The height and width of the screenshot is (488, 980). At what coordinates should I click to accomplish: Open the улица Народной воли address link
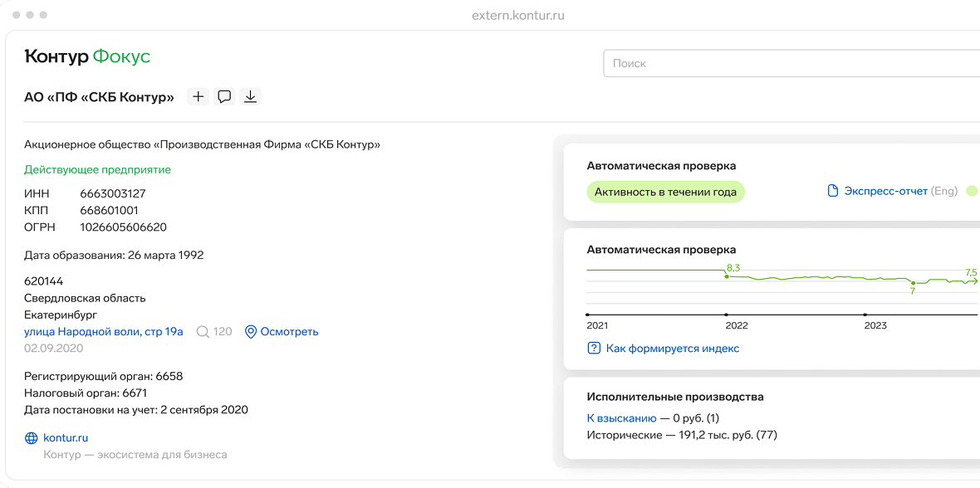tap(104, 332)
